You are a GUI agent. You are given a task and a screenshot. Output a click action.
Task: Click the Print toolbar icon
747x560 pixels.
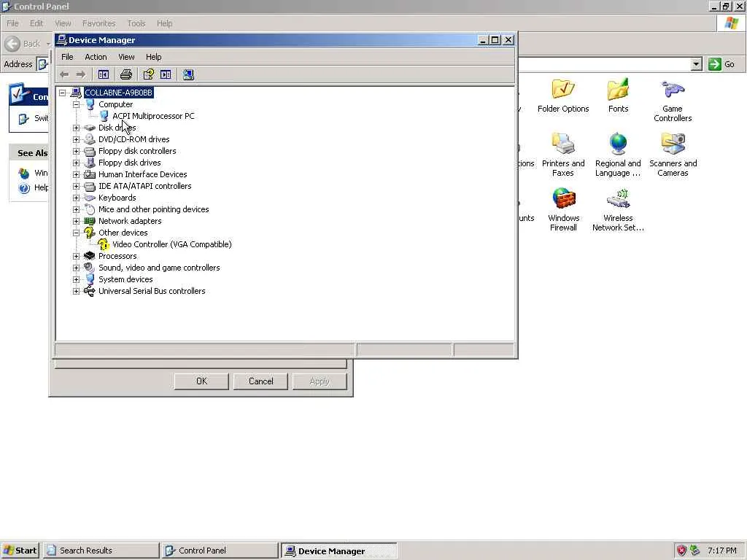[x=125, y=74]
